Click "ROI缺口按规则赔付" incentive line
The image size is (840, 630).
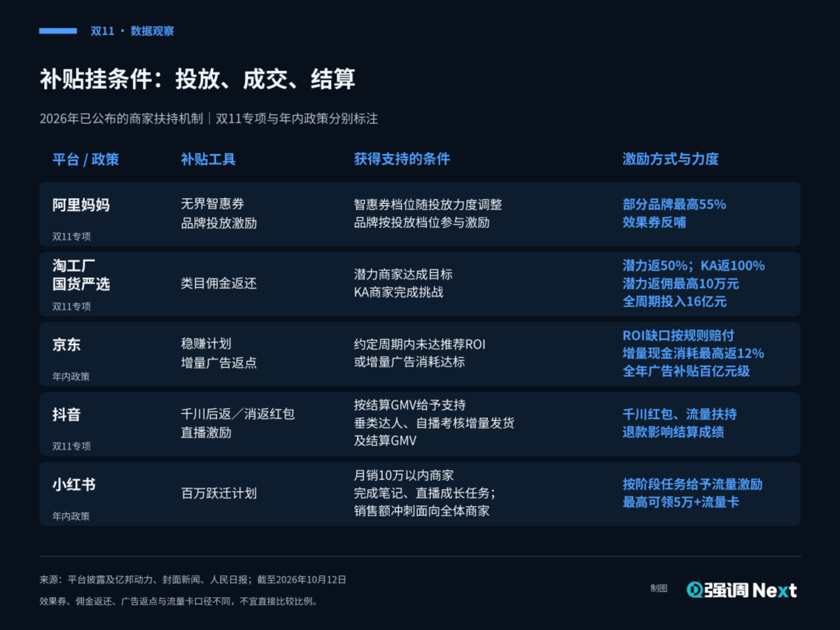(678, 335)
